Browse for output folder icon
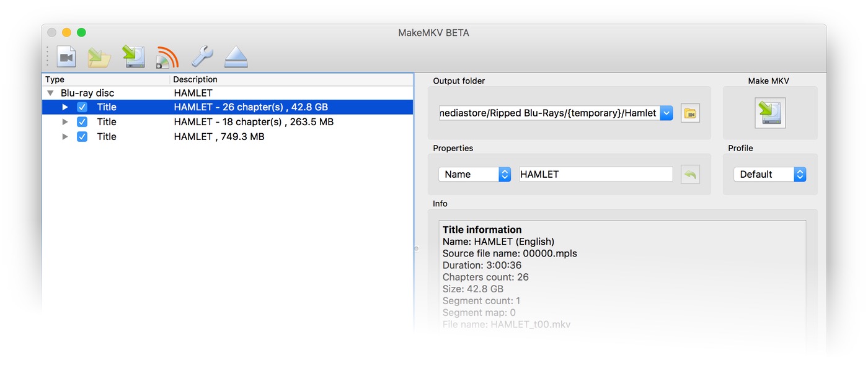This screenshot has width=868, height=376. click(x=690, y=113)
